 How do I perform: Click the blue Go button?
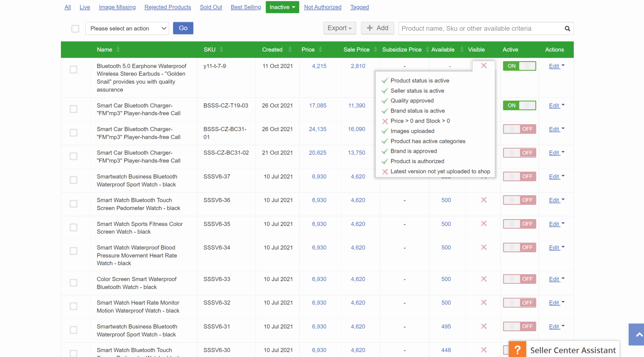click(x=183, y=28)
